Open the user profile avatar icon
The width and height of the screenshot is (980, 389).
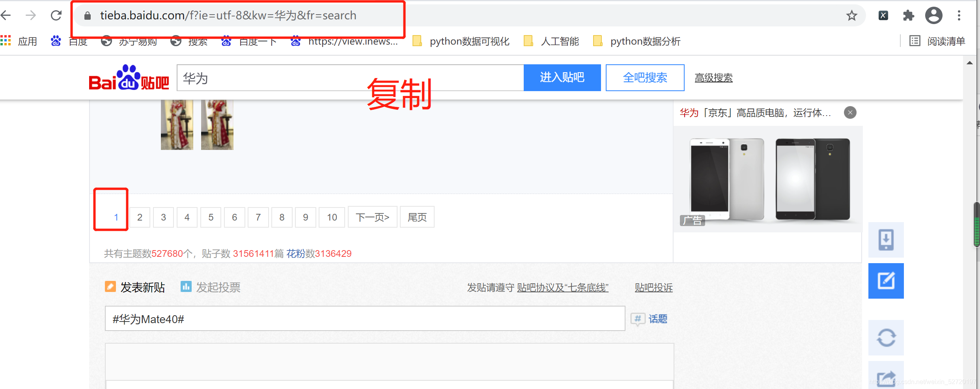point(933,15)
